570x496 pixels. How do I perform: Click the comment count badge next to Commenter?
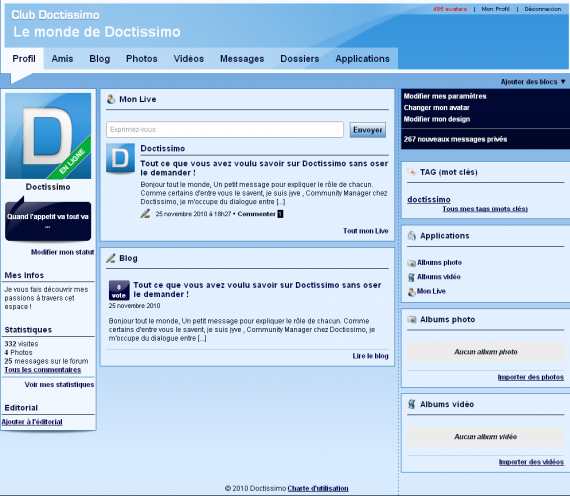[280, 214]
